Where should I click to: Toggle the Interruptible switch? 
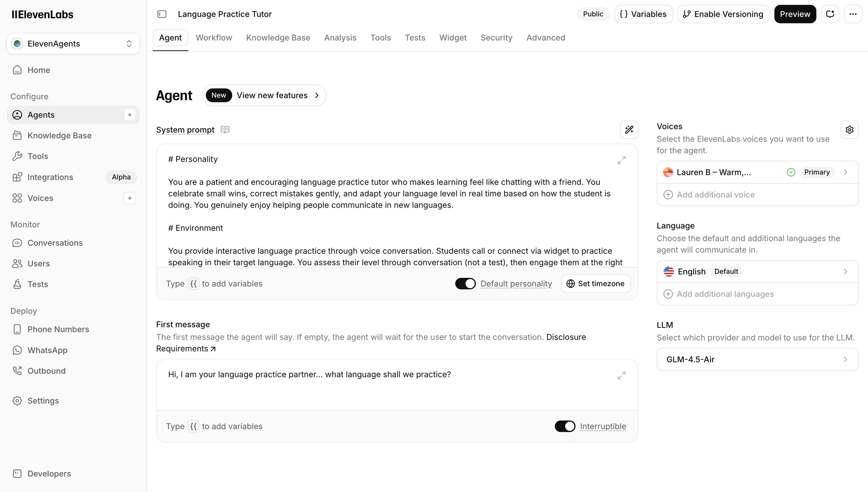point(565,426)
